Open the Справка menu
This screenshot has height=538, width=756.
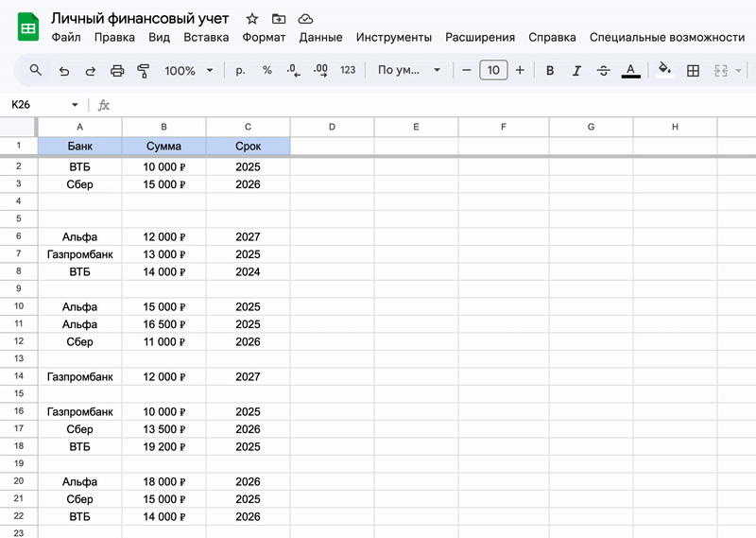tap(552, 37)
